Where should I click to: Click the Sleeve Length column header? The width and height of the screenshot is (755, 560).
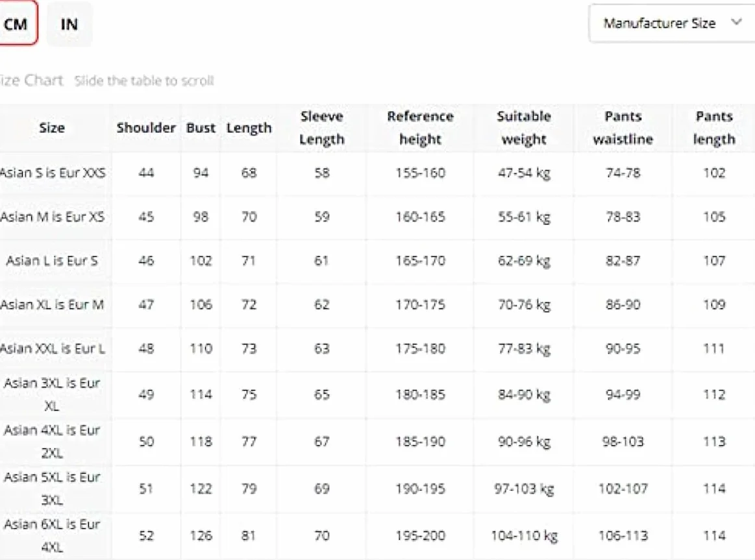pyautogui.click(x=321, y=128)
